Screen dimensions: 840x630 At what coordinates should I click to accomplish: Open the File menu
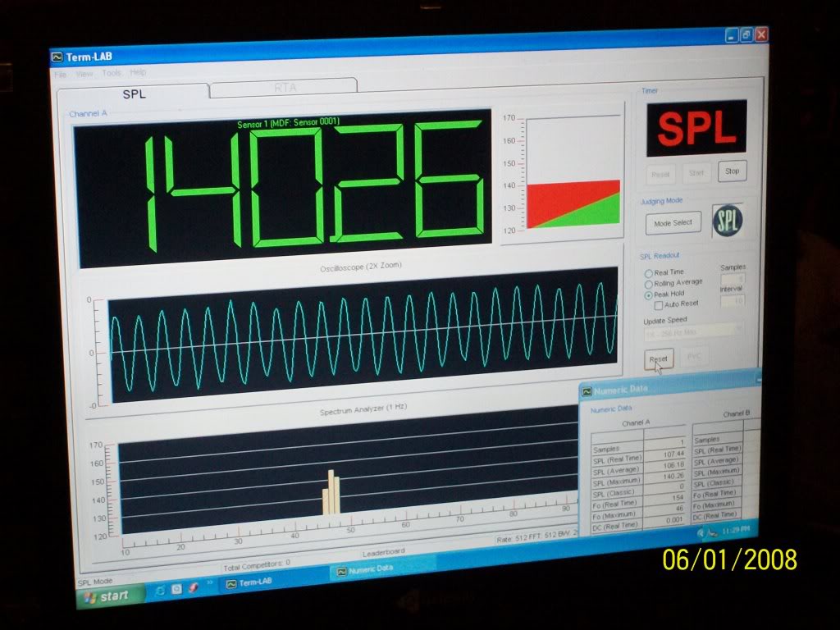[x=60, y=75]
